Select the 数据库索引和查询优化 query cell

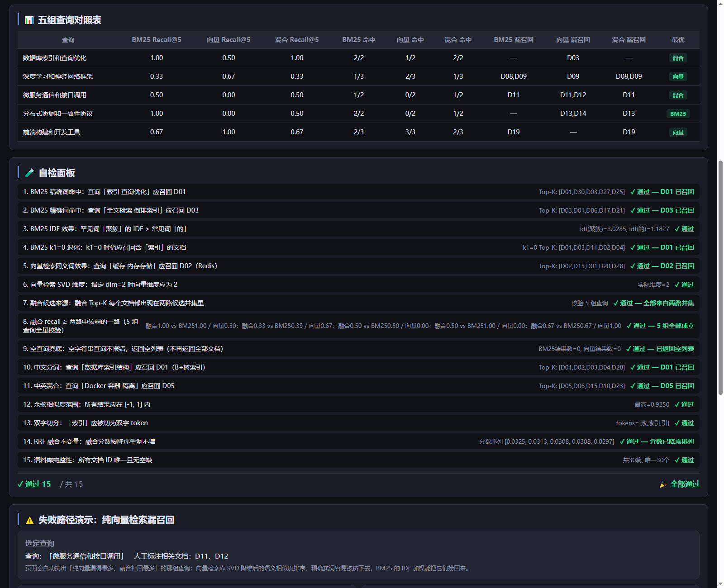[x=55, y=58]
